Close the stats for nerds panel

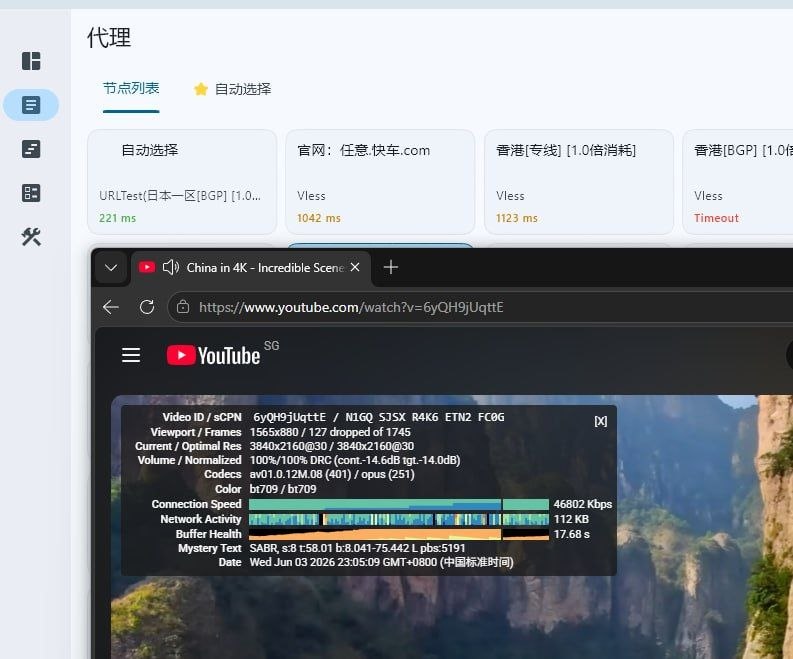pyautogui.click(x=600, y=421)
